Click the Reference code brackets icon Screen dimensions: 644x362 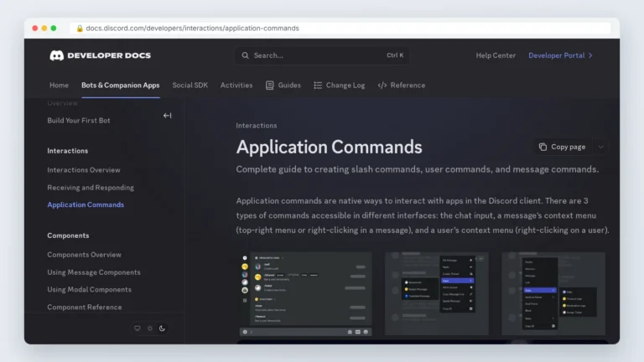tap(382, 85)
